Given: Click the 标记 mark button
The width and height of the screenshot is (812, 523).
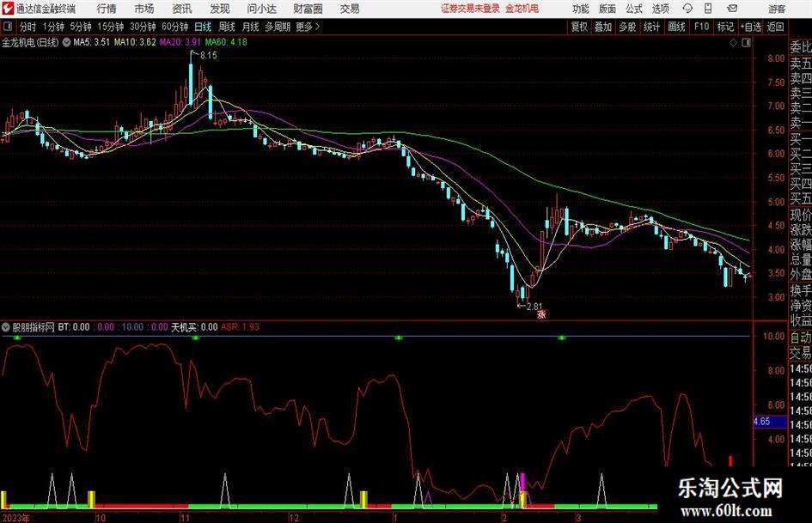Looking at the screenshot, I should [x=725, y=27].
